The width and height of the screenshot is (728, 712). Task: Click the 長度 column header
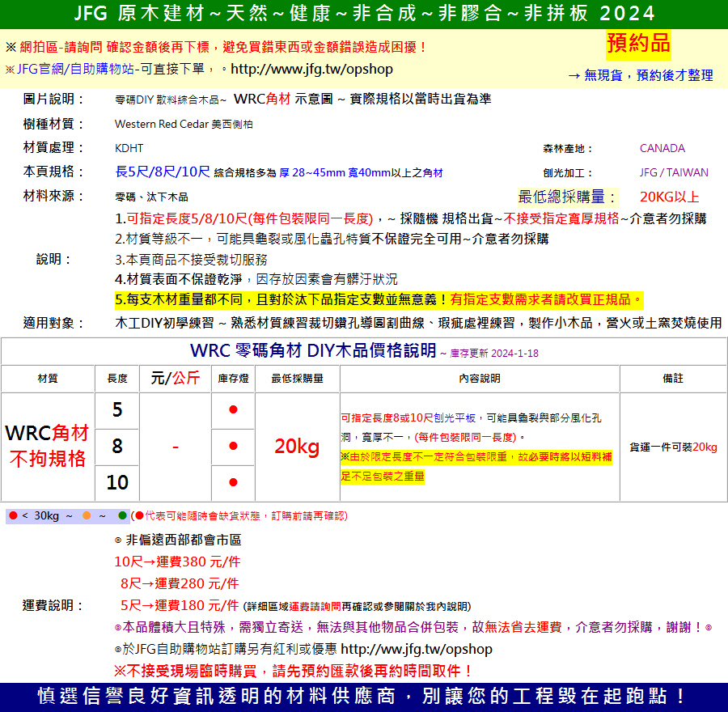point(117,379)
